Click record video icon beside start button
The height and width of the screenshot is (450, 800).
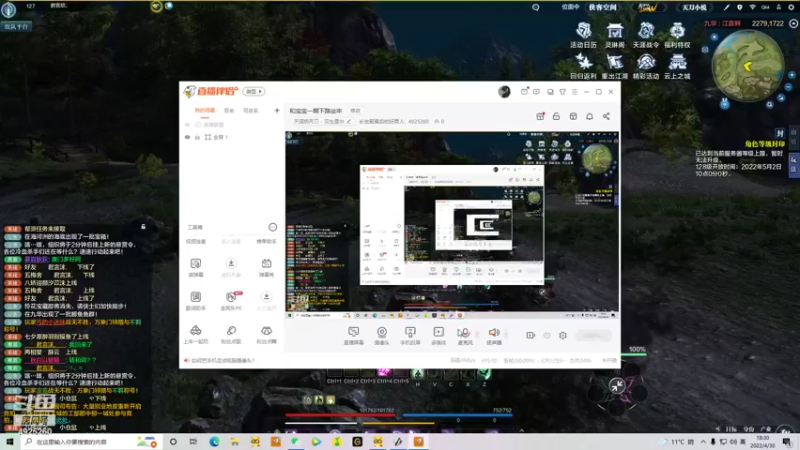tap(531, 335)
